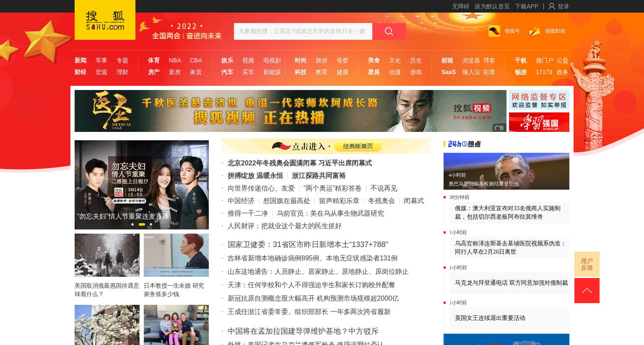Open the 24h热点 header icon
Viewport: 644px width, 345px height.
click(464, 144)
